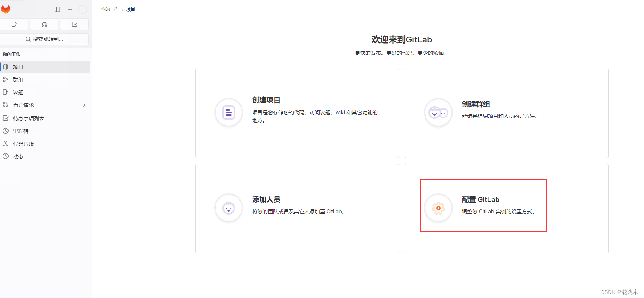Open the to-do list shortcut button

[74, 24]
